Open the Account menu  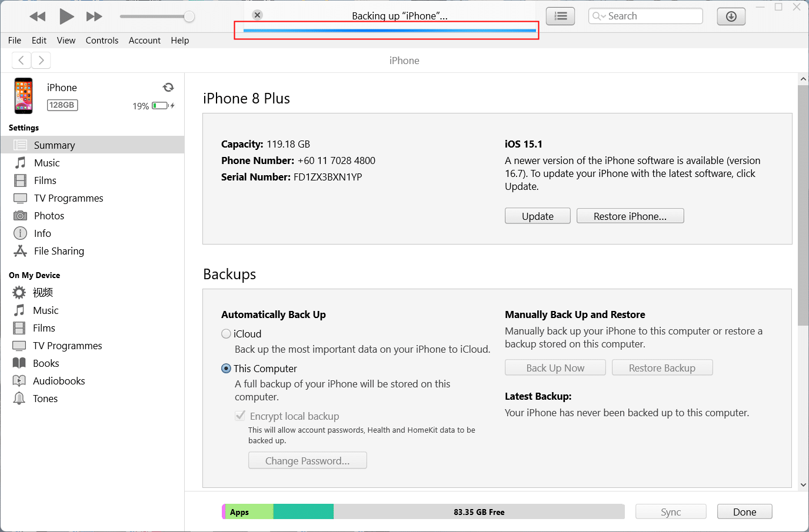pyautogui.click(x=145, y=41)
